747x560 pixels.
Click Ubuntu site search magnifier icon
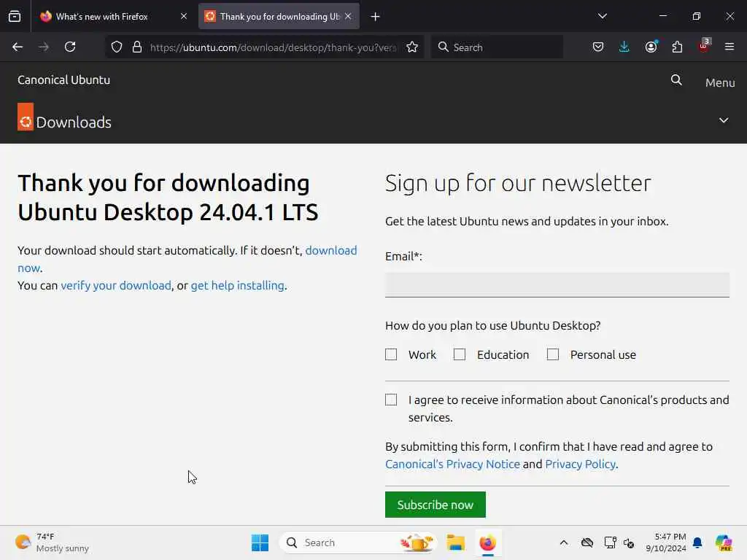pos(676,80)
